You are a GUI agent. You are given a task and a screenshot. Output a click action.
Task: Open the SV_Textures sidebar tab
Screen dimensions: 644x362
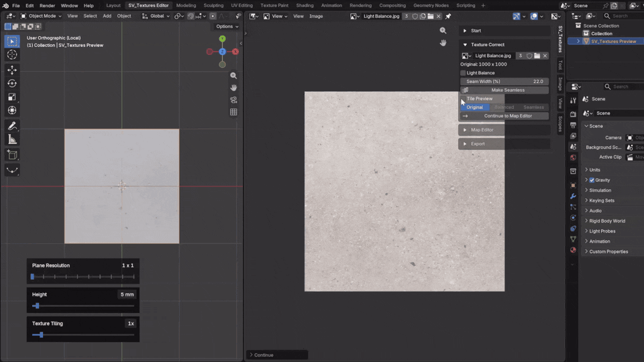pyautogui.click(x=560, y=40)
